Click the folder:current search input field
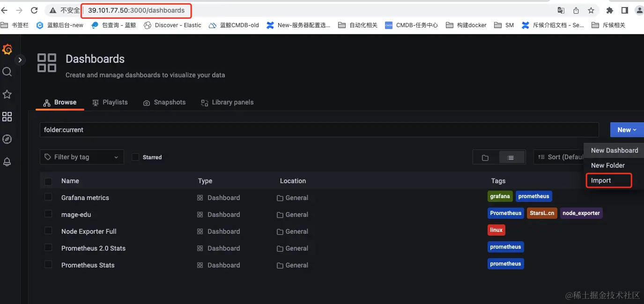644x304 pixels. pos(319,130)
